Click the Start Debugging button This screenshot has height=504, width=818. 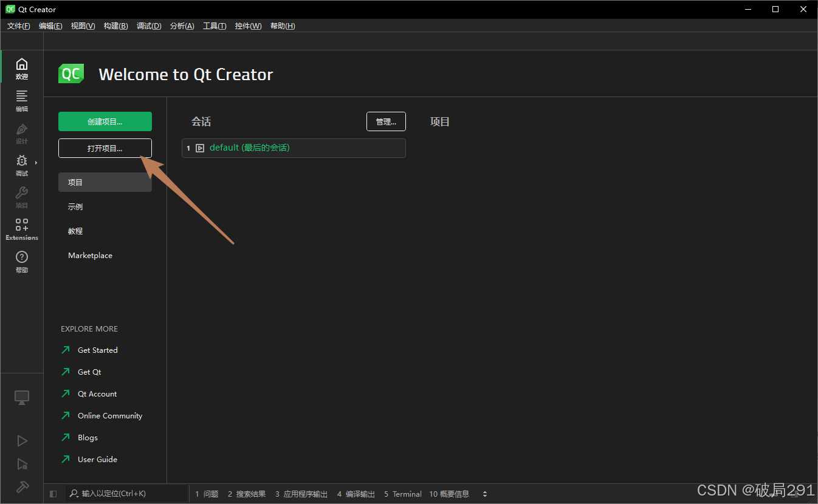(x=22, y=464)
